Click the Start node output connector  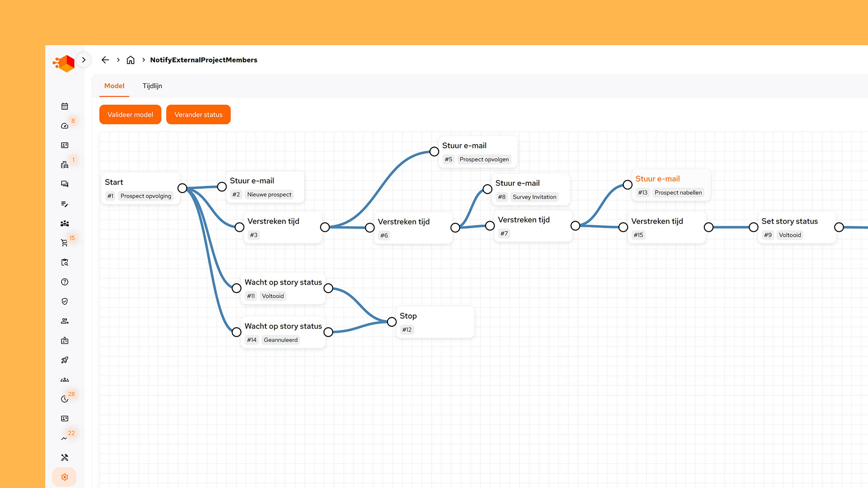pyautogui.click(x=183, y=188)
